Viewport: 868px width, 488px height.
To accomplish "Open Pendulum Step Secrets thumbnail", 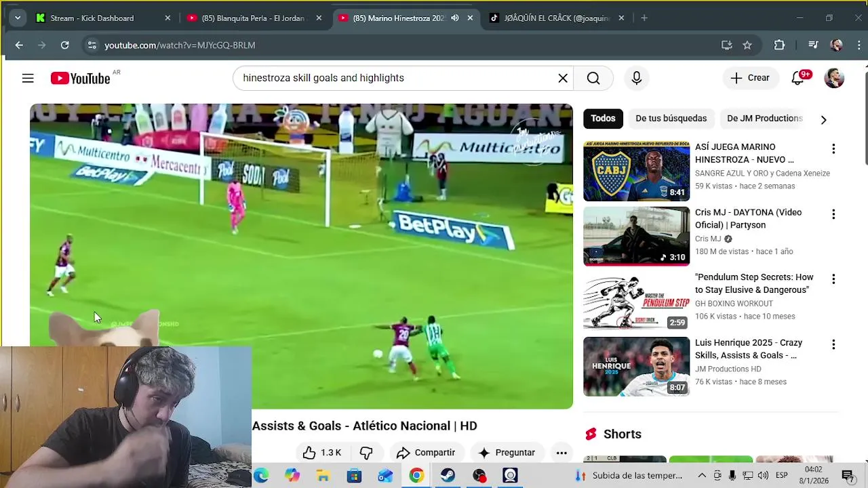I will tap(636, 302).
